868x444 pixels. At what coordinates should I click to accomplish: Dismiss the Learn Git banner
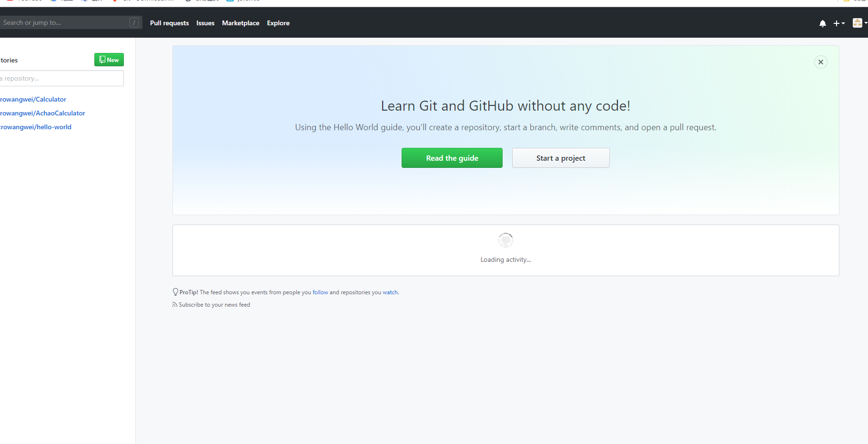[x=820, y=62]
